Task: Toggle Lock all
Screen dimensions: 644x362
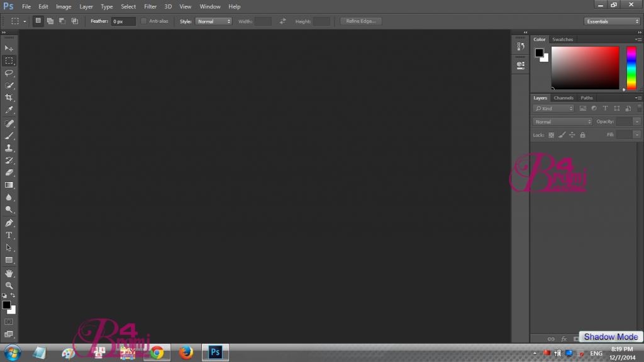Action: pos(582,135)
